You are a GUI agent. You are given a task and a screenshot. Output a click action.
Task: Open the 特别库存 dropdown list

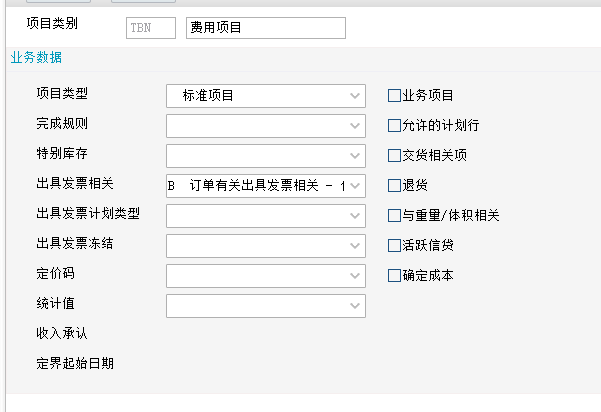266,156
